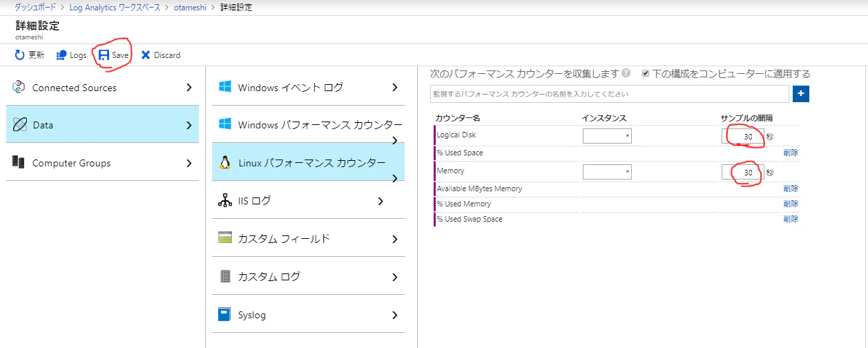Expand Syslog chevron
868x348 pixels.
(395, 315)
